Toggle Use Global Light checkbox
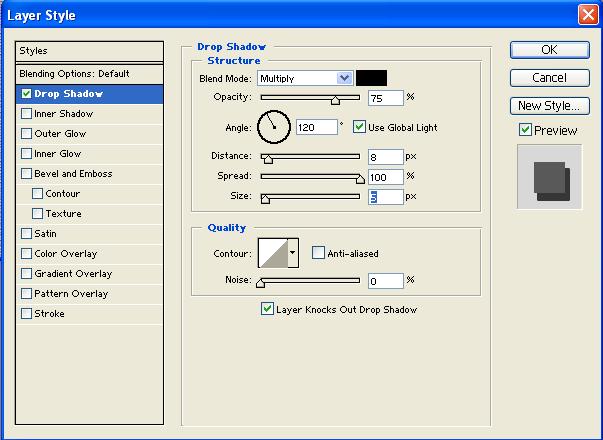The height and width of the screenshot is (440, 603). [359, 127]
